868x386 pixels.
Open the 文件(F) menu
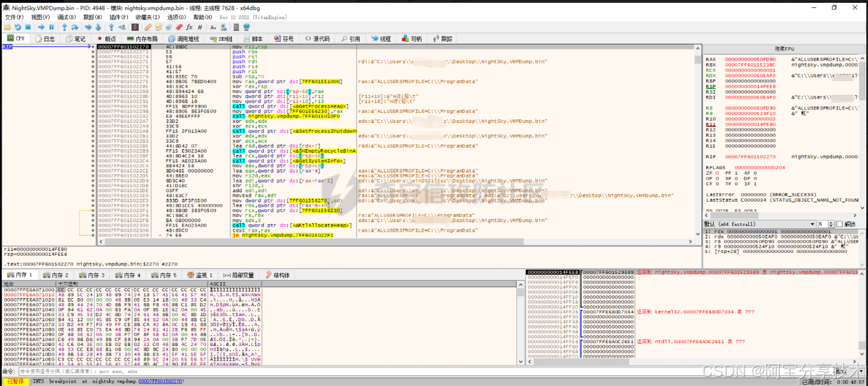pyautogui.click(x=14, y=17)
